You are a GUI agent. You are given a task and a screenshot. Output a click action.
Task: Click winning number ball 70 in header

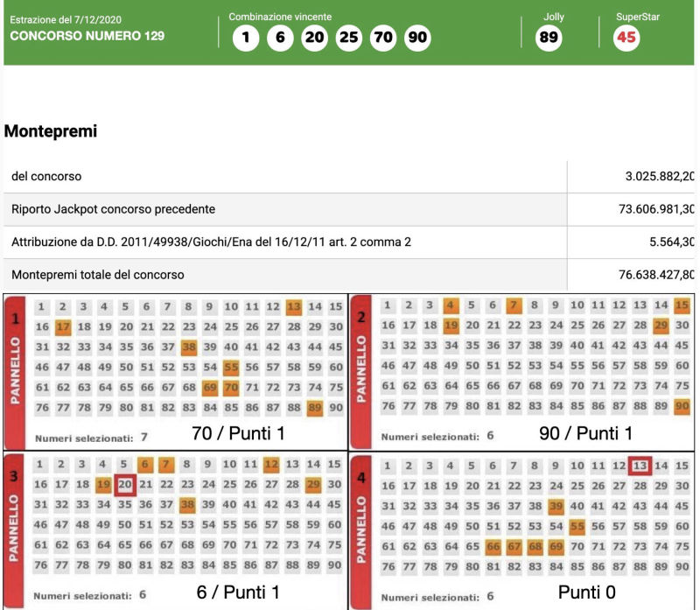(x=383, y=39)
